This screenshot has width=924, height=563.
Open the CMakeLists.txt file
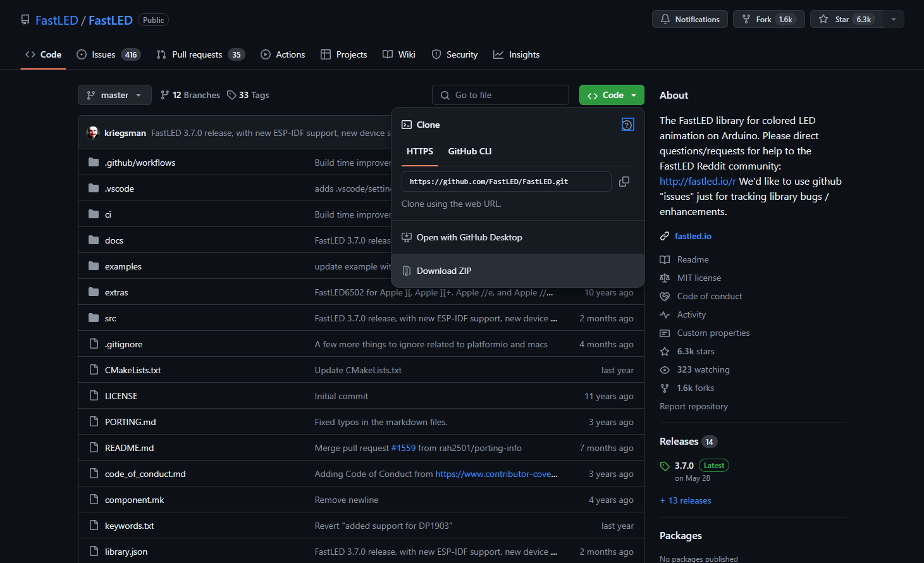pos(133,370)
